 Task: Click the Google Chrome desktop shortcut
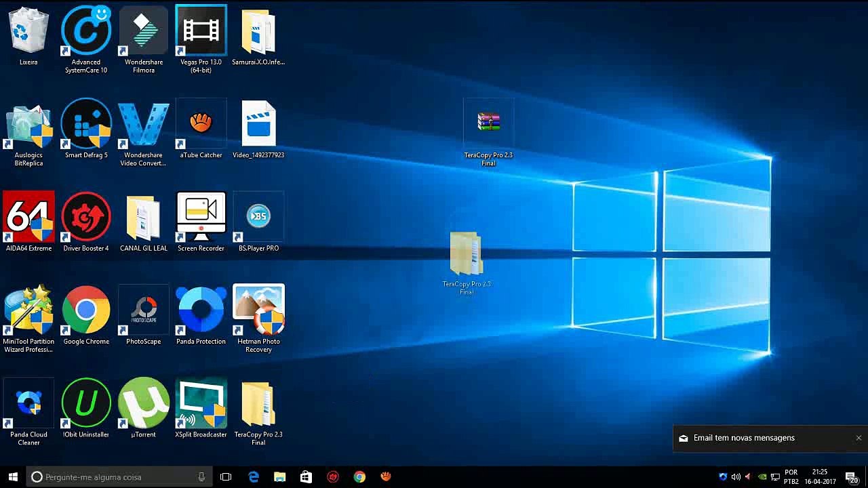86,315
